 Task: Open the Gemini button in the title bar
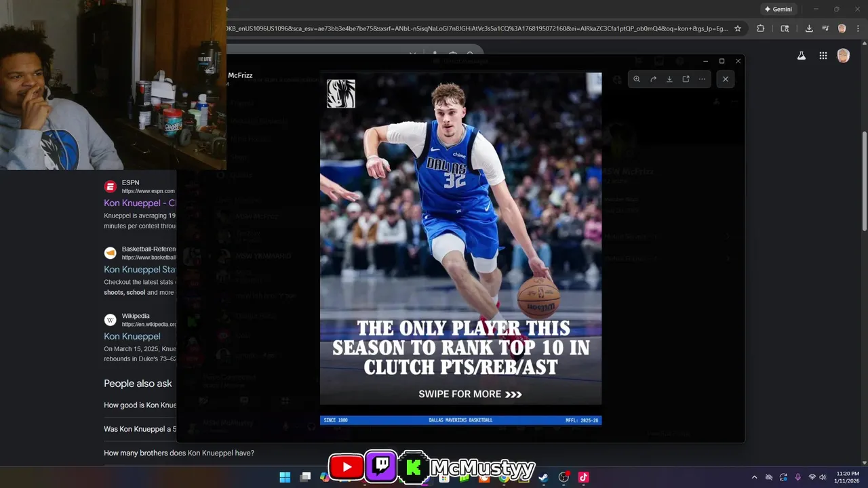coord(778,9)
